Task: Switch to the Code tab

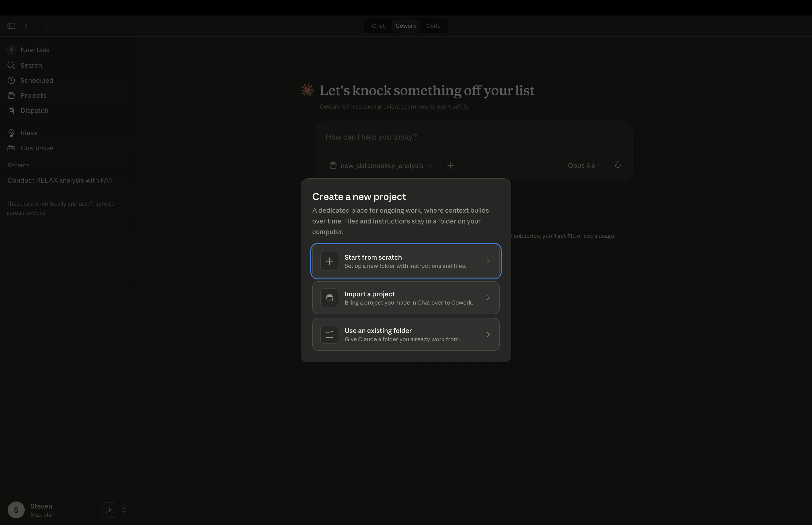Action: coord(433,26)
